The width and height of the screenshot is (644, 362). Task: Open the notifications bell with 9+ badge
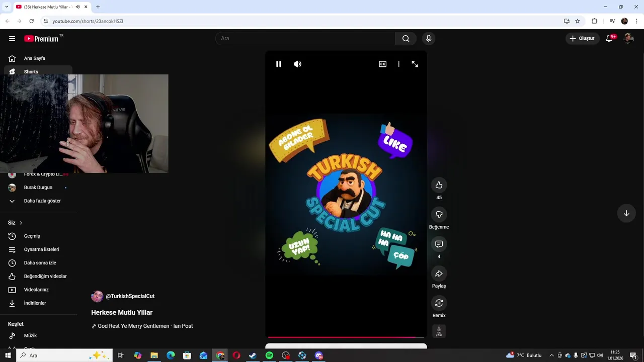pos(609,39)
